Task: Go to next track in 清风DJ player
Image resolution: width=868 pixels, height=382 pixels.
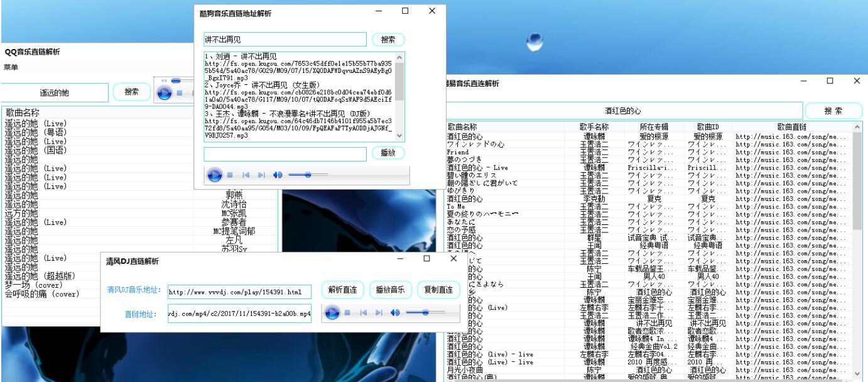Action: pyautogui.click(x=379, y=312)
